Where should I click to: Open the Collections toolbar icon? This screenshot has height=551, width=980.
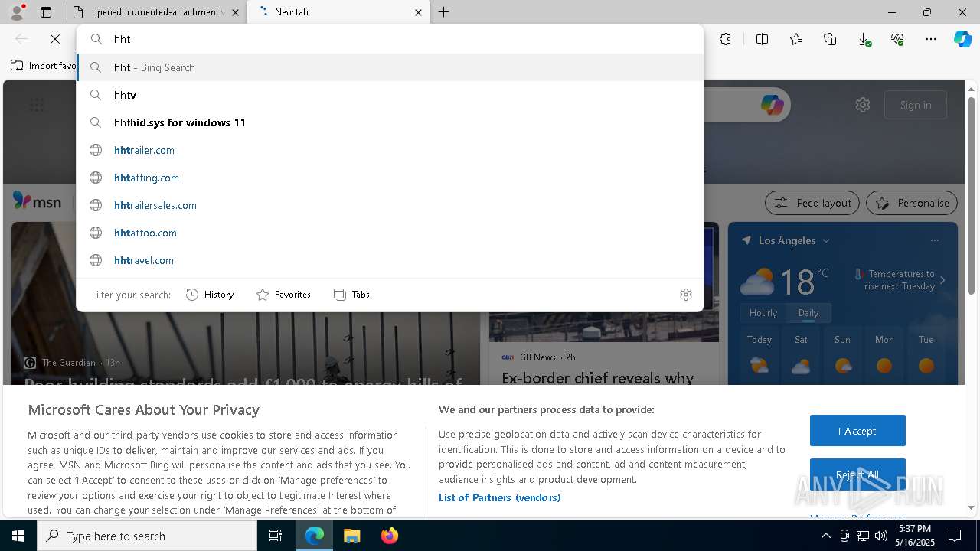830,39
